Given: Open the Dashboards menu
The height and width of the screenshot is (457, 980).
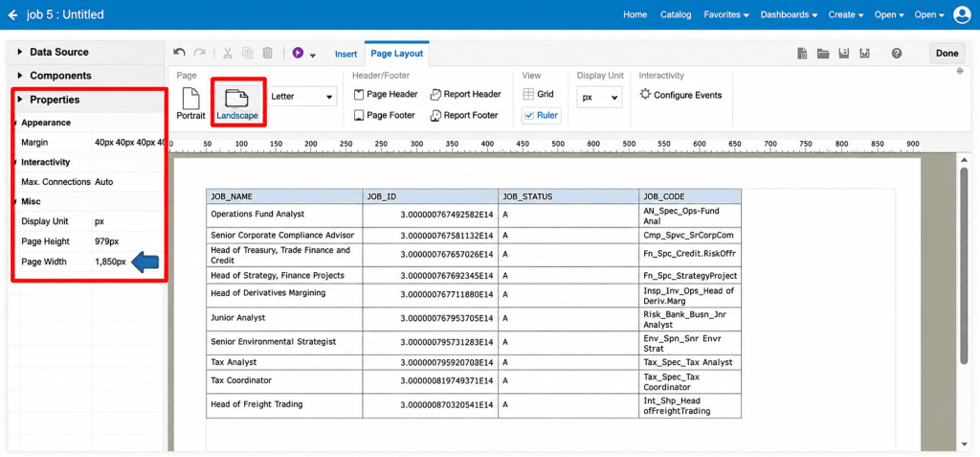Looking at the screenshot, I should [789, 14].
